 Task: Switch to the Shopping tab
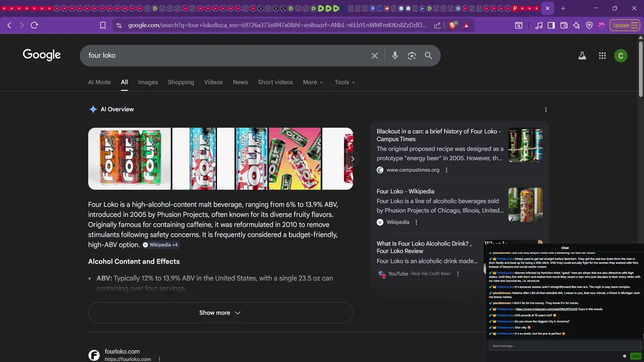point(181,82)
